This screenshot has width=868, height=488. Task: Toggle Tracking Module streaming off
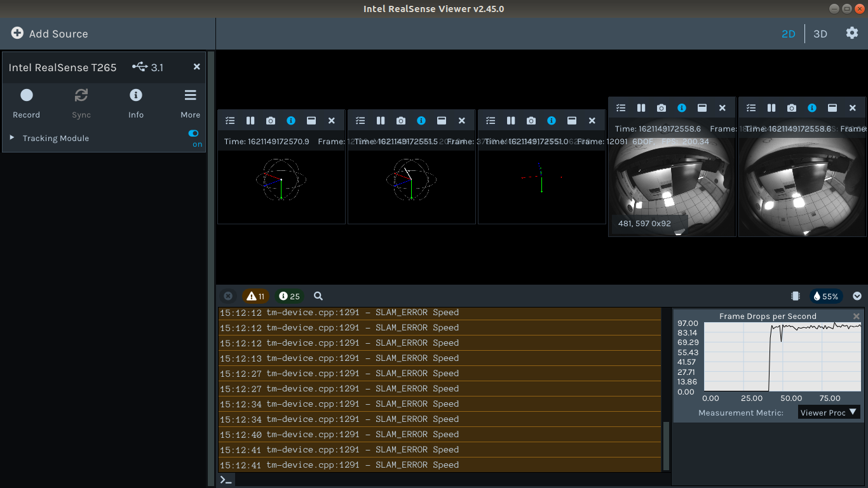[x=193, y=133]
